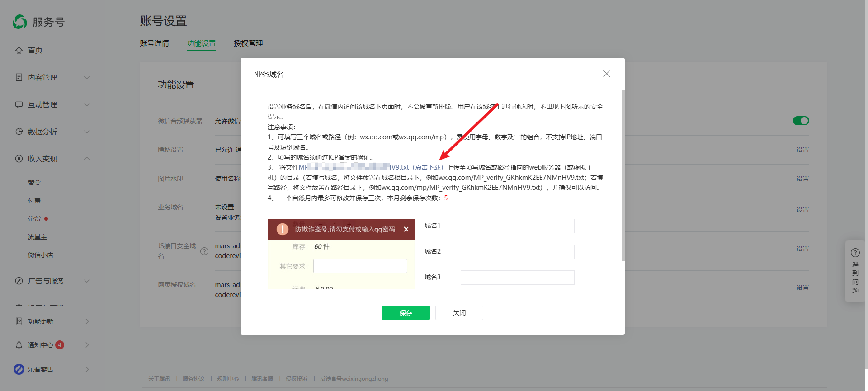Viewport: 868px width, 391px height.
Task: Click 设置 for 业务域名 row
Action: pos(803,210)
